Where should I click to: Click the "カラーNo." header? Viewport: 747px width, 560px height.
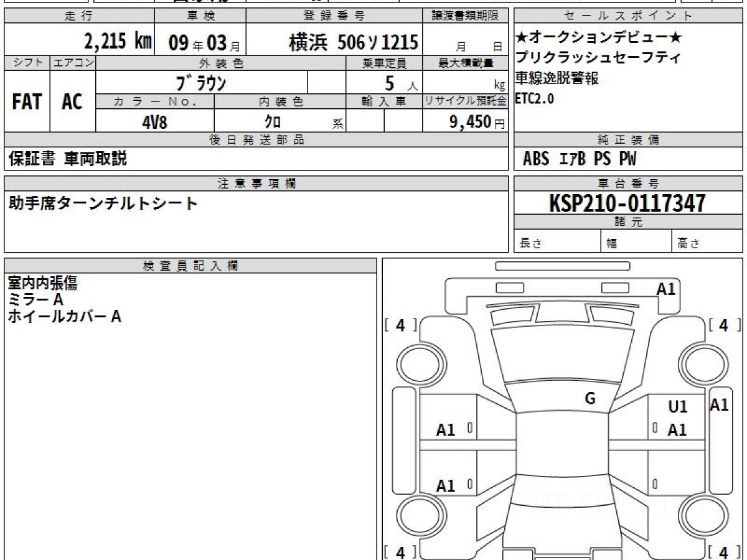click(x=155, y=101)
